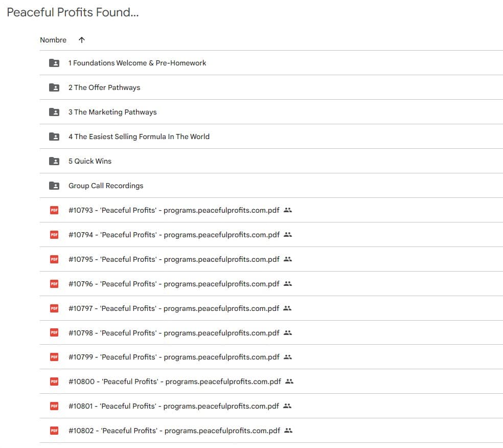Reverse sort order with the arrow icon

82,40
